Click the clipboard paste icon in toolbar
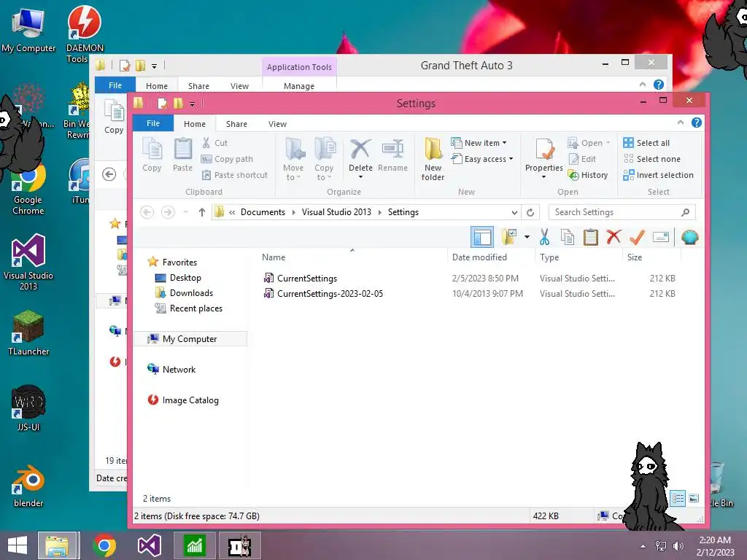747x560 pixels. point(590,237)
